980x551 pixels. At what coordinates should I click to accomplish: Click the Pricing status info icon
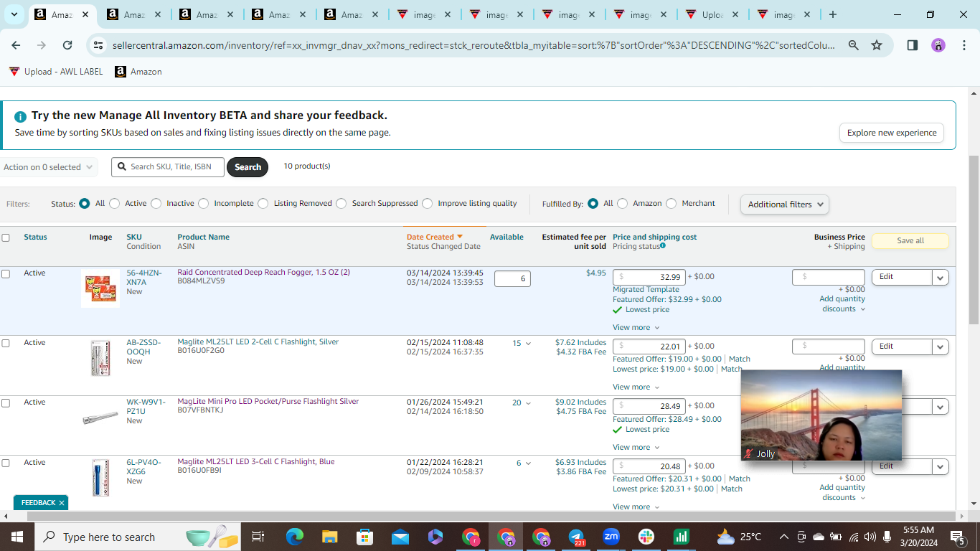click(663, 246)
